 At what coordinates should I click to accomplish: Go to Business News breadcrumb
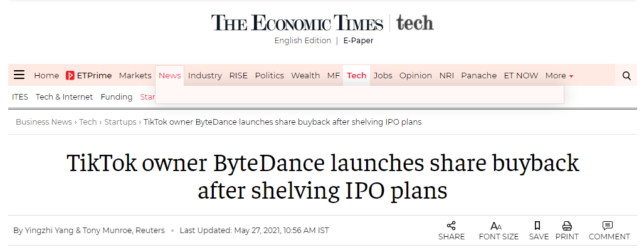pyautogui.click(x=43, y=122)
